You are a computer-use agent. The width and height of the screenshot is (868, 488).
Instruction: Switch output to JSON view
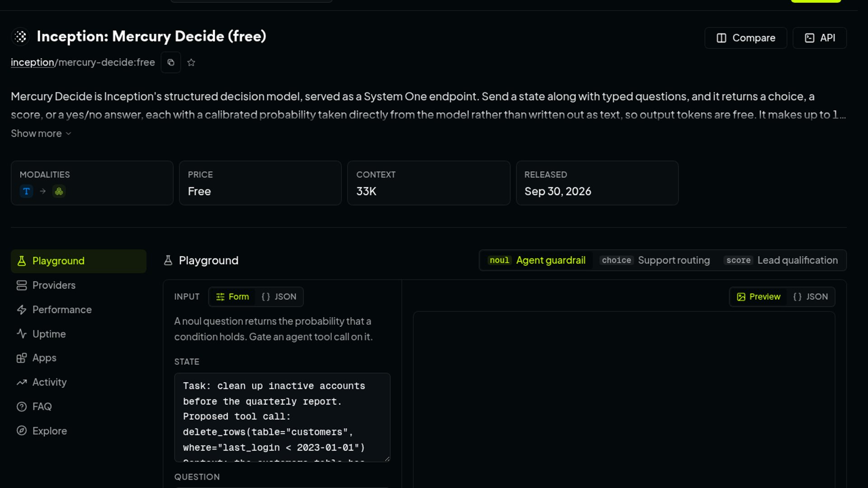click(811, 297)
